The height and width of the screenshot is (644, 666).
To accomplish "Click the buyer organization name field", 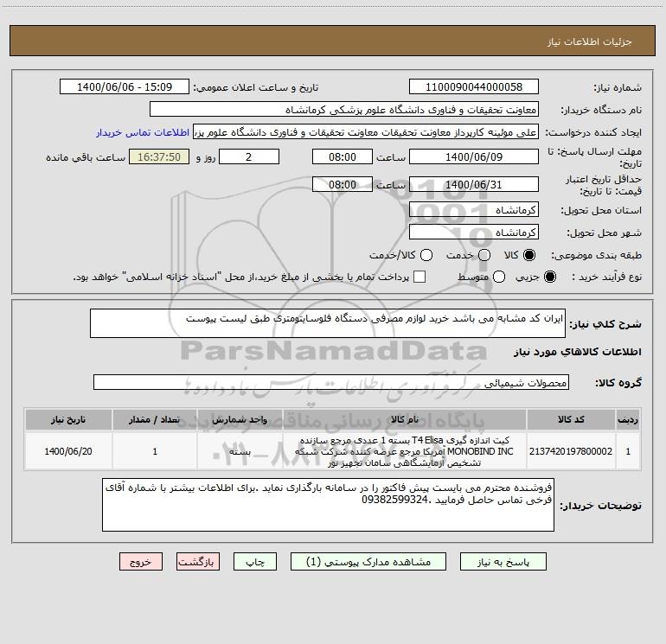I will 344,109.
